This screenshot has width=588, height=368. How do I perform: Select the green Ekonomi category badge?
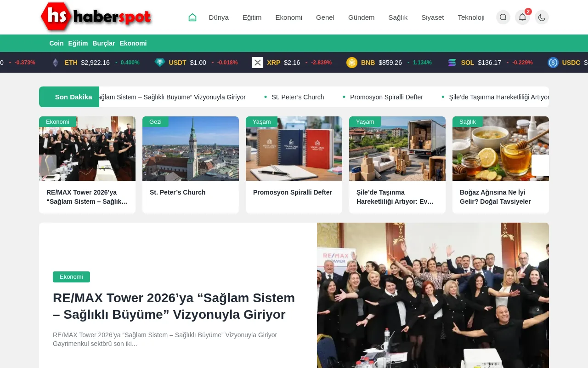tap(71, 277)
